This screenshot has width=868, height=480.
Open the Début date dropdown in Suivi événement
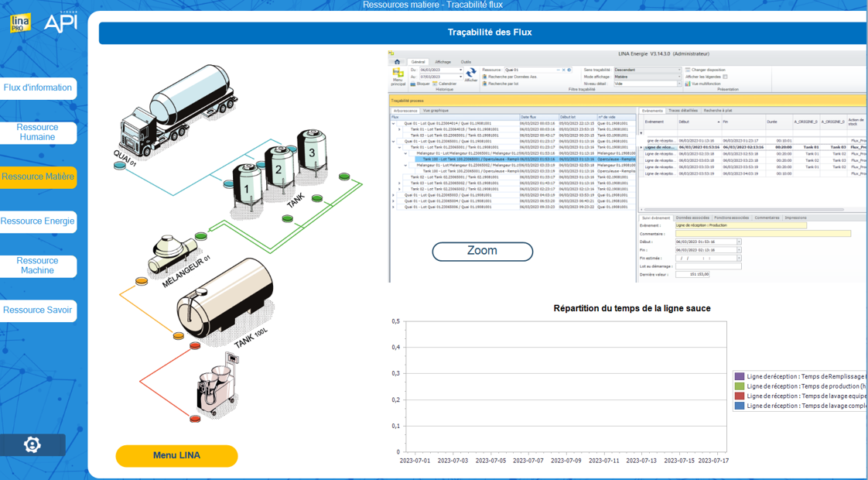pyautogui.click(x=739, y=242)
